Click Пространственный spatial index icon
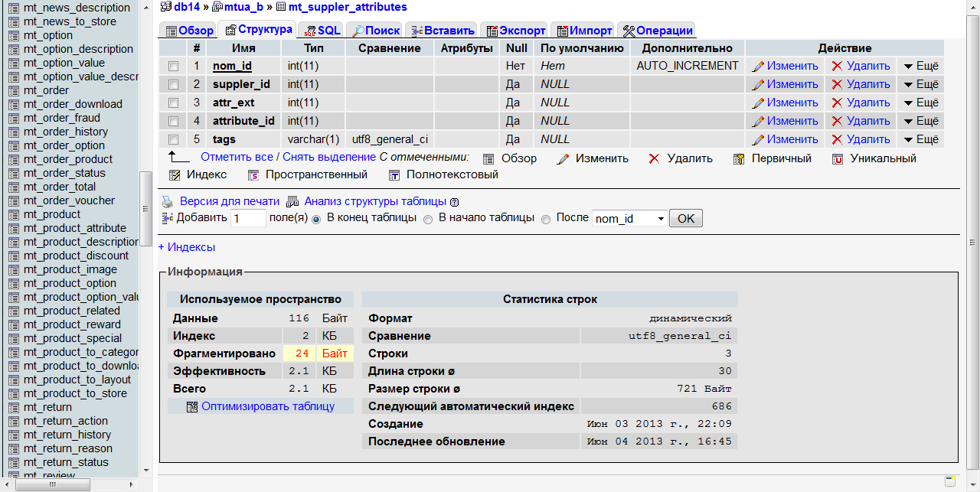The width and height of the screenshot is (980, 492). point(253,175)
